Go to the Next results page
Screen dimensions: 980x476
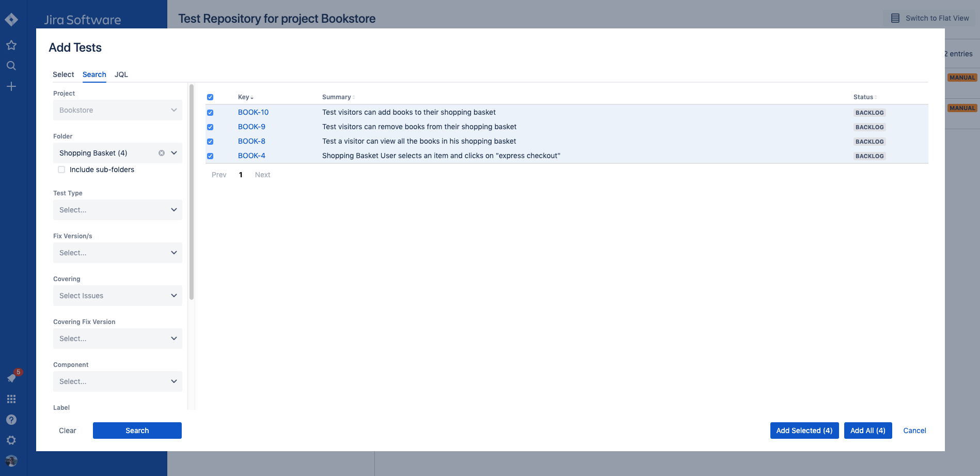(x=263, y=175)
